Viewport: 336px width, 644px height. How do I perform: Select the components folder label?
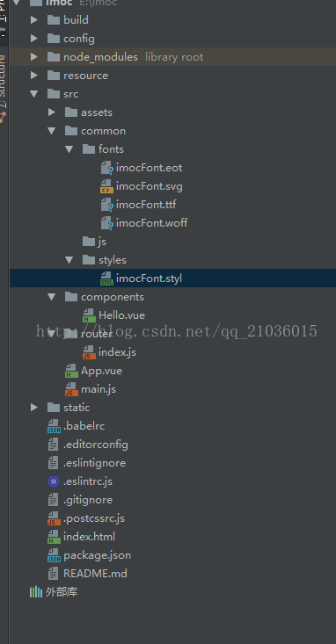(113, 297)
